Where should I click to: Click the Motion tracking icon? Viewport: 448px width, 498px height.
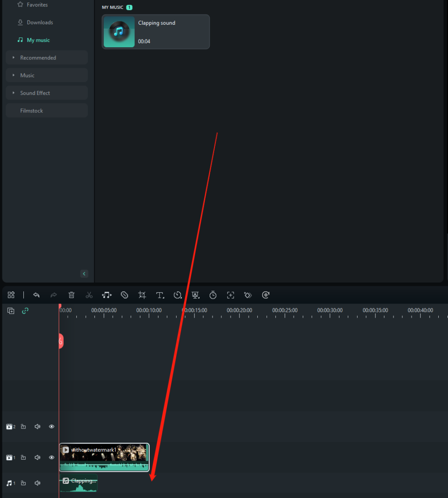pyautogui.click(x=230, y=295)
